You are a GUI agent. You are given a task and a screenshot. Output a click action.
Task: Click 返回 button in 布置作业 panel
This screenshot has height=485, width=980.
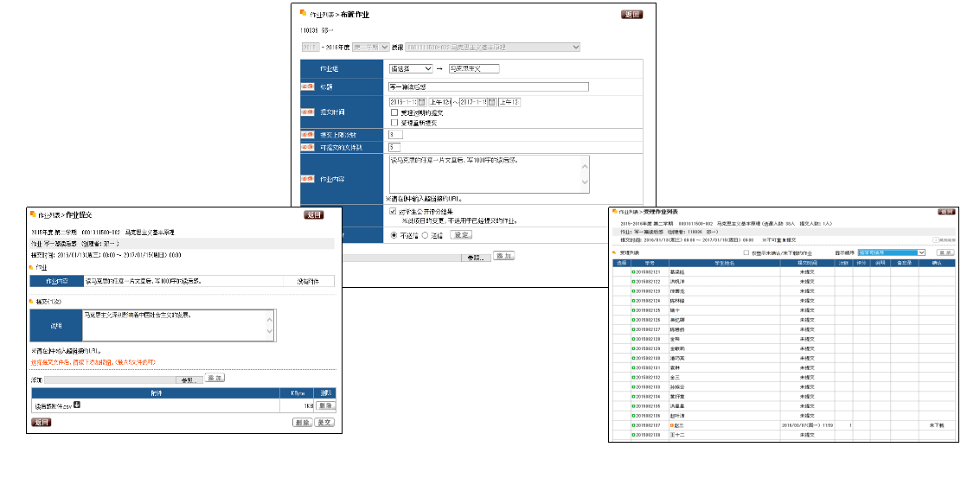point(631,15)
